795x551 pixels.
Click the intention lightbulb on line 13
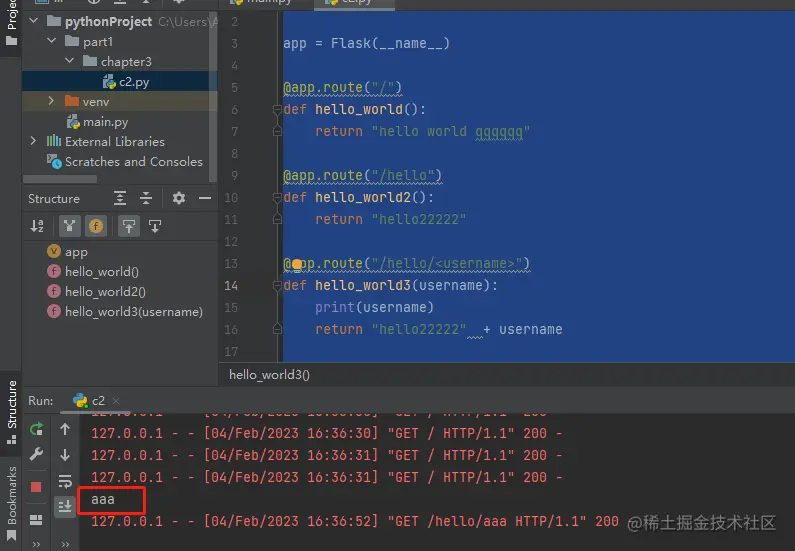(297, 264)
